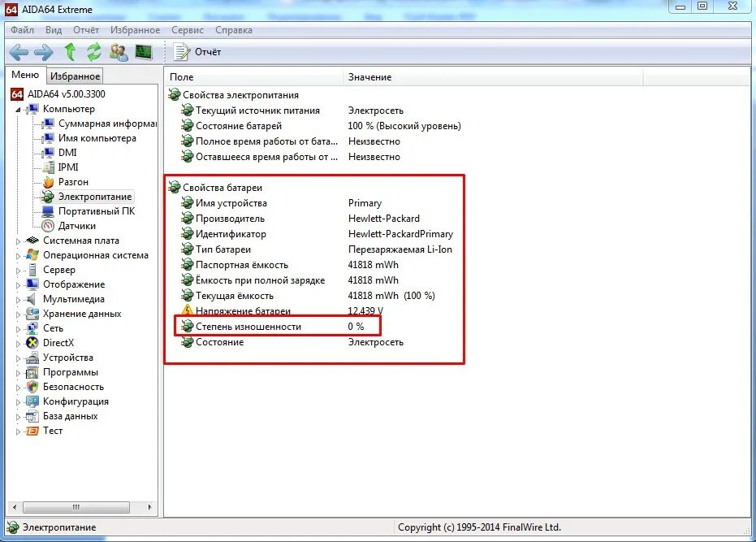The width and height of the screenshot is (756, 542).
Task: Click the Мультимедиа speaker icon
Action: pos(32,299)
